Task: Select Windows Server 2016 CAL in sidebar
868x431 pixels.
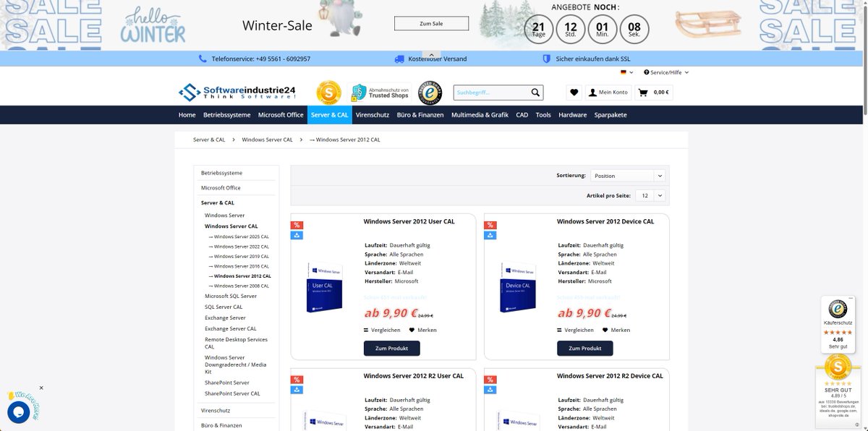Action: (239, 266)
